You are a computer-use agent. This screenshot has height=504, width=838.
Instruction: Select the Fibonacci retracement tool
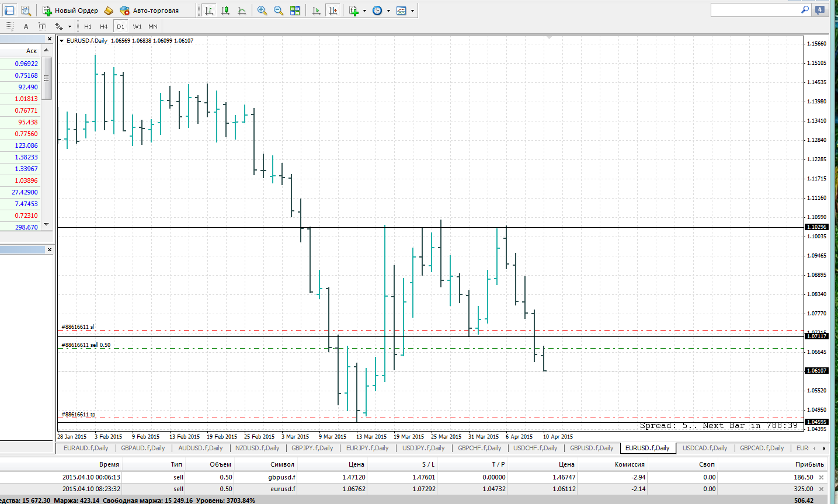coord(9,26)
